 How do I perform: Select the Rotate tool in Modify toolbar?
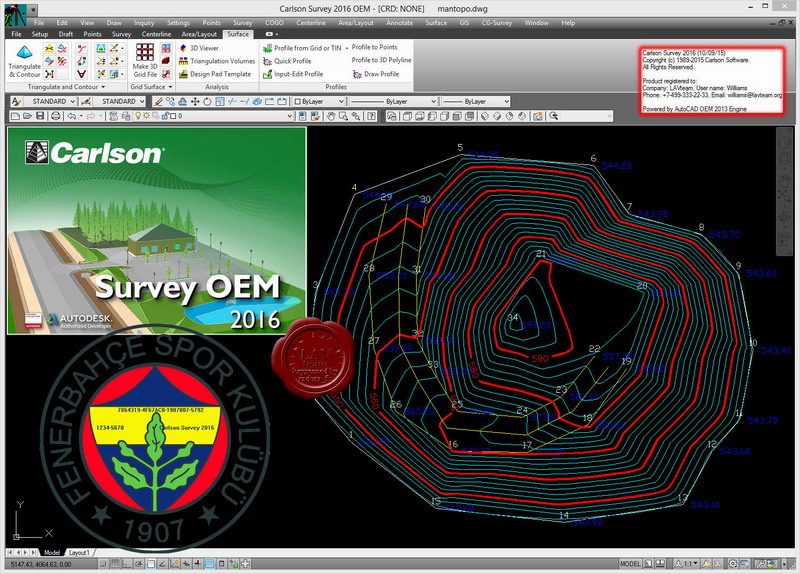click(x=207, y=102)
